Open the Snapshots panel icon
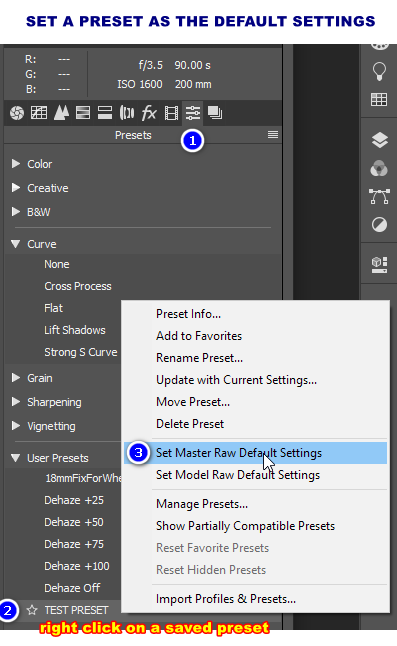397x646 pixels. tap(215, 113)
